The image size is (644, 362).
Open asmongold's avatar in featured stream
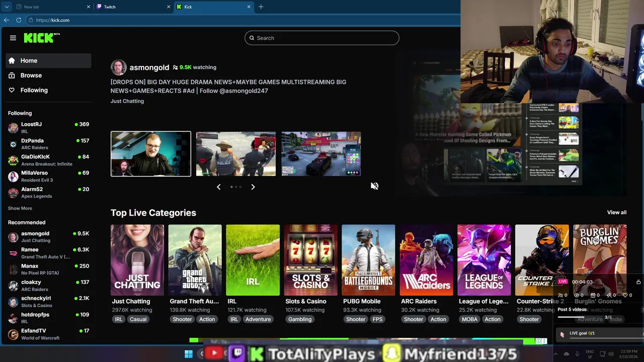click(x=119, y=67)
